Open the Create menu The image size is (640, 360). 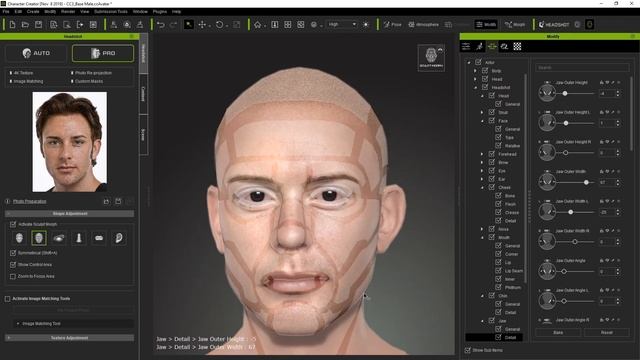click(33, 12)
